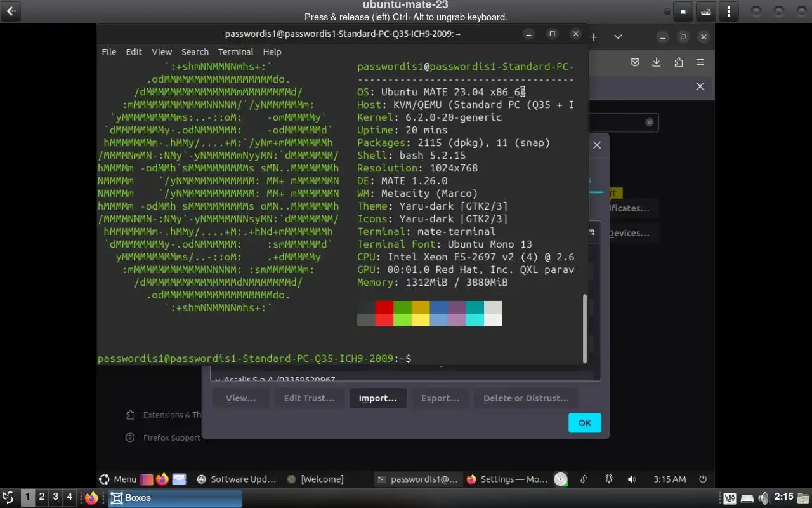Open the guest MATE Menu

pyautogui.click(x=117, y=479)
